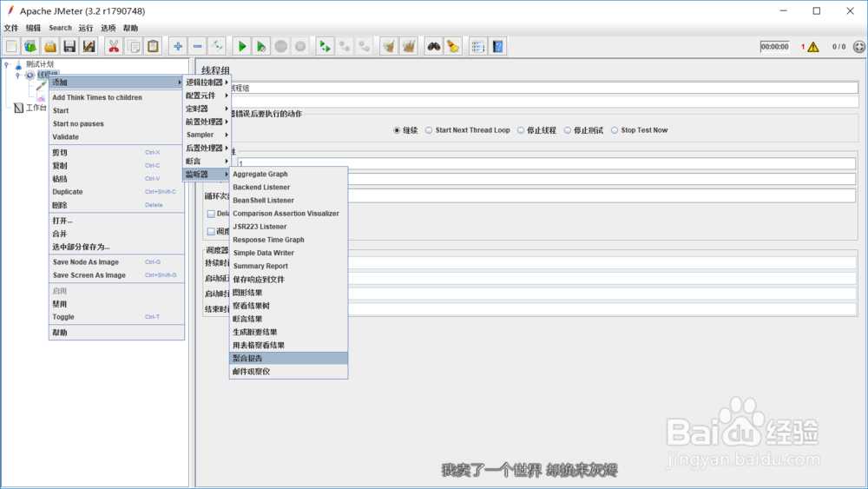The width and height of the screenshot is (868, 489).
Task: Click the yellow warning triangle indicator
Action: tap(812, 47)
